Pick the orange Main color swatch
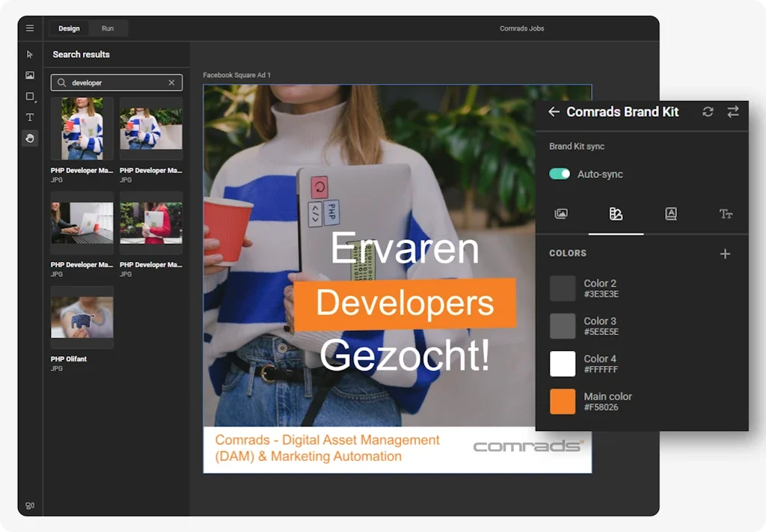The image size is (766, 532). tap(563, 402)
